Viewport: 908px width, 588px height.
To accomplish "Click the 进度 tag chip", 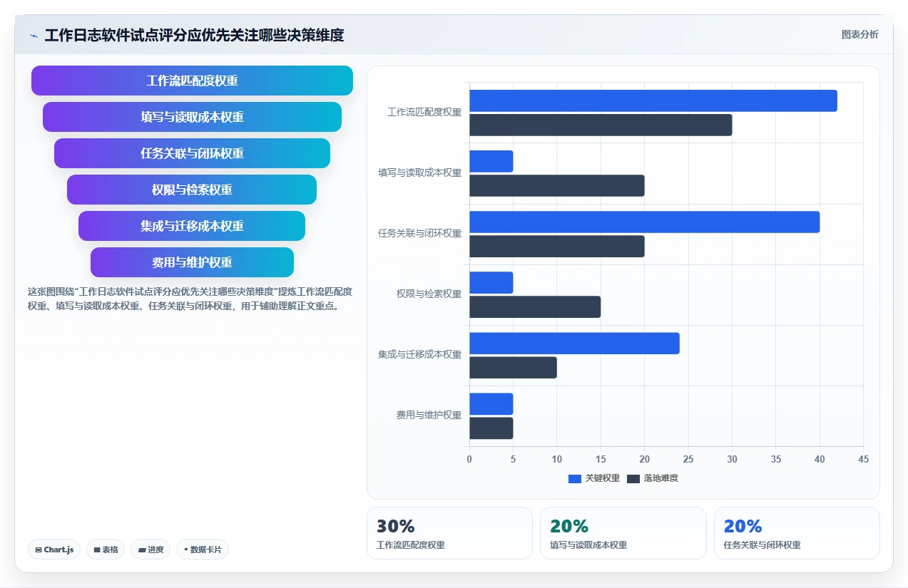I will click(151, 550).
